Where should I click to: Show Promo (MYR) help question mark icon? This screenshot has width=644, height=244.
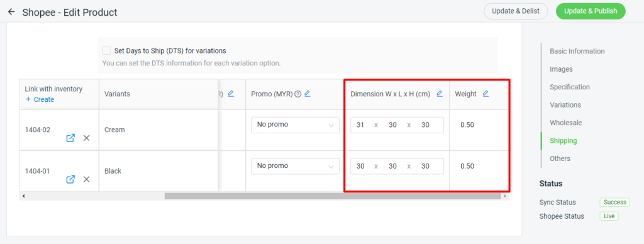[298, 94]
